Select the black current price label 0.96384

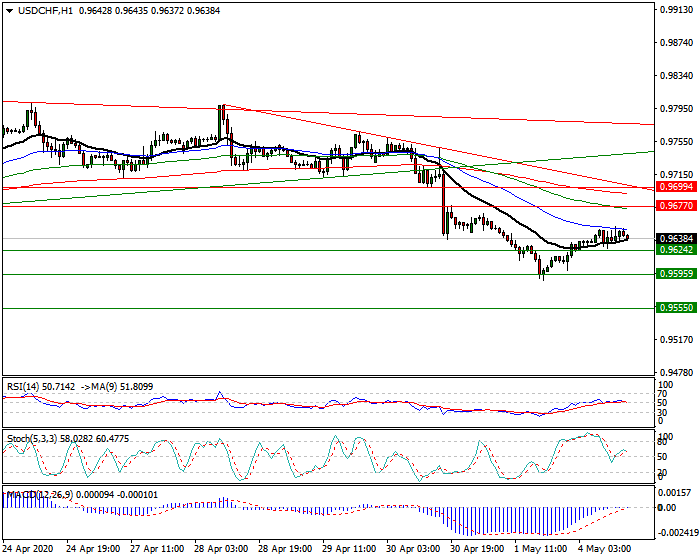click(676, 238)
